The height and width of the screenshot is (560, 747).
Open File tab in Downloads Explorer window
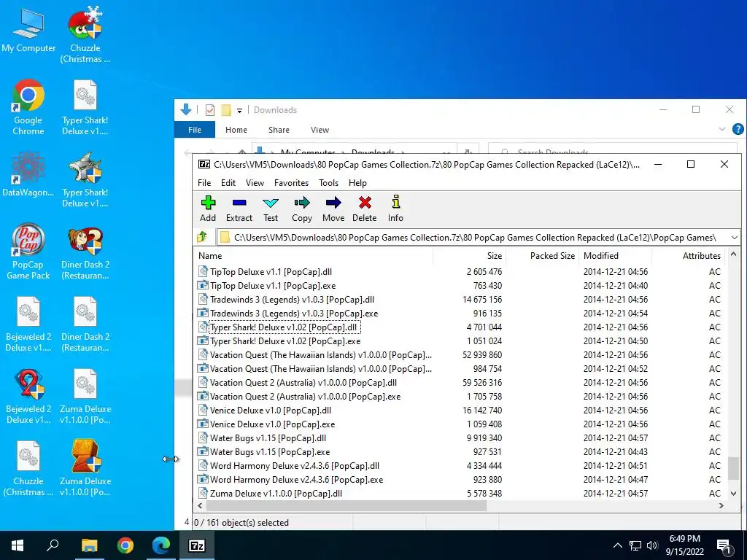click(195, 130)
